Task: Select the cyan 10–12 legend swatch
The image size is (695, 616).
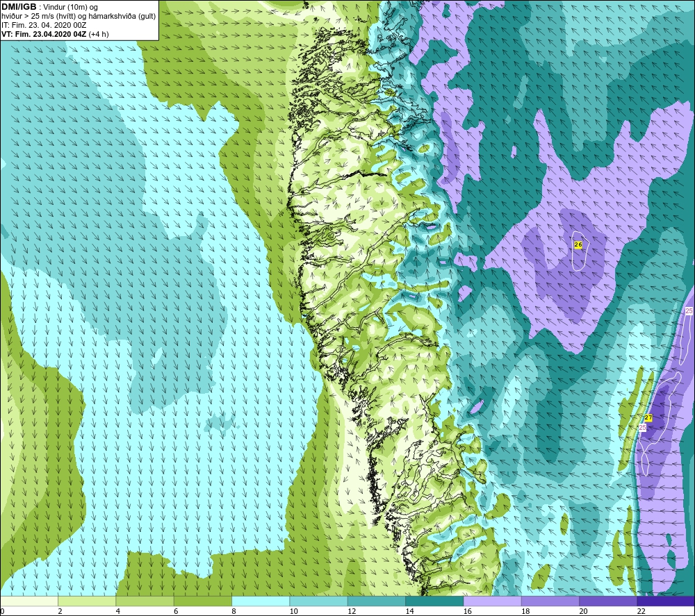Action: (318, 601)
